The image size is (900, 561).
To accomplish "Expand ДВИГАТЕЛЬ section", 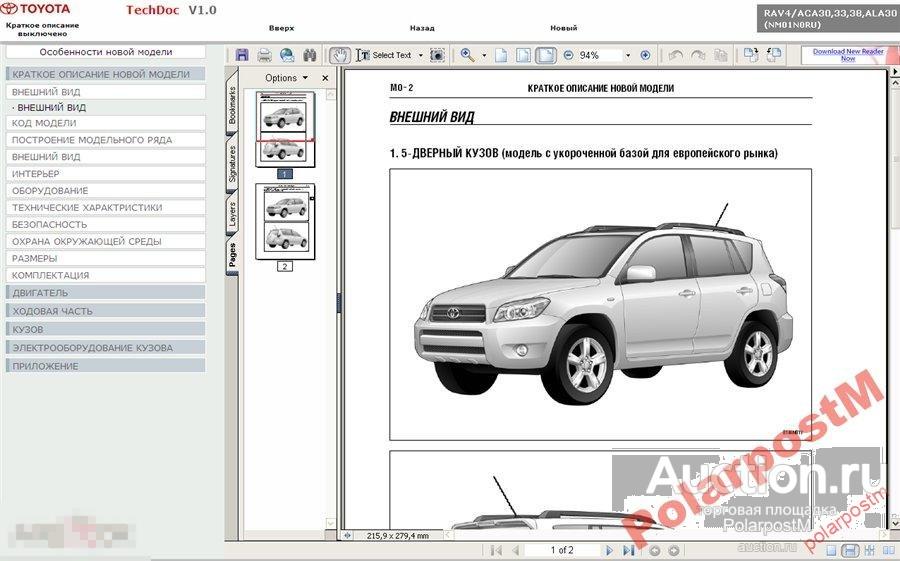I will pos(106,293).
